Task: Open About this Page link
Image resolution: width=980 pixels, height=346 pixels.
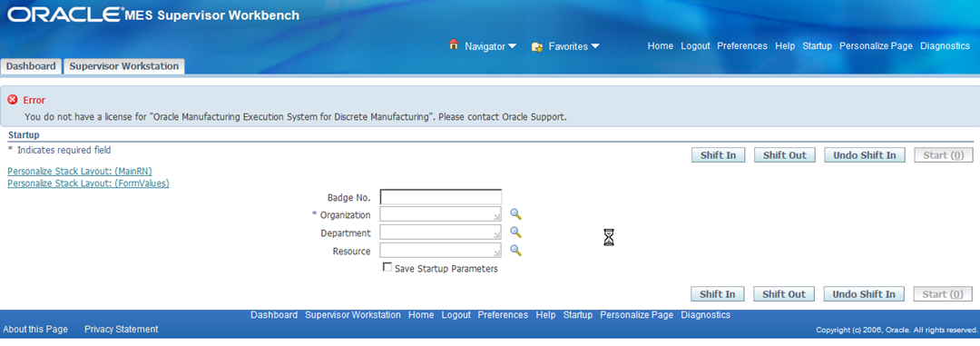Action: 35,329
